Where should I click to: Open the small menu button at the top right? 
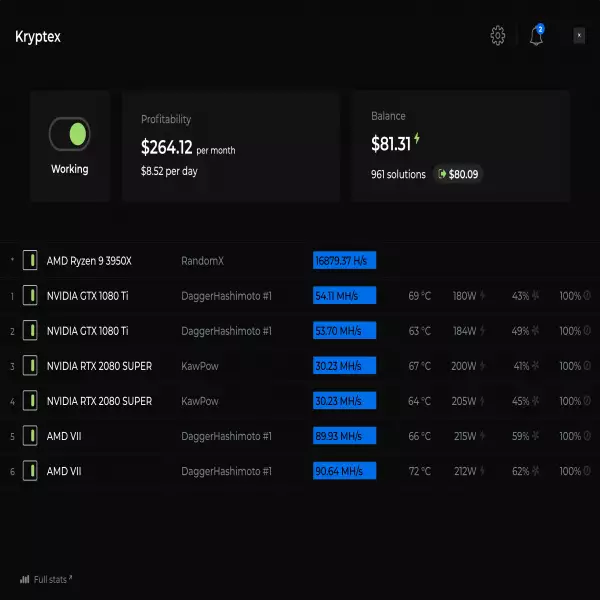[x=579, y=36]
